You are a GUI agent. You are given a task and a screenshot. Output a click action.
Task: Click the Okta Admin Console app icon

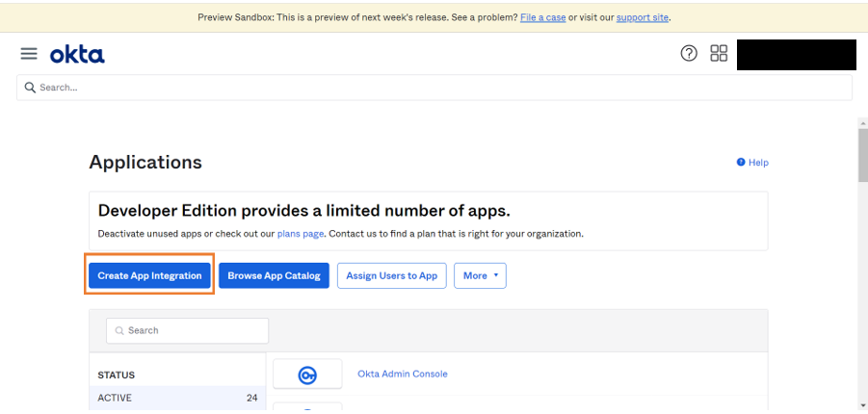click(307, 375)
